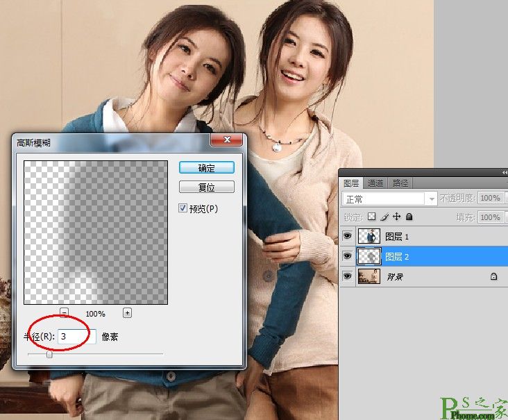The height and width of the screenshot is (420, 508).
Task: Select the 图层 1 thumbnail
Action: 369,236
